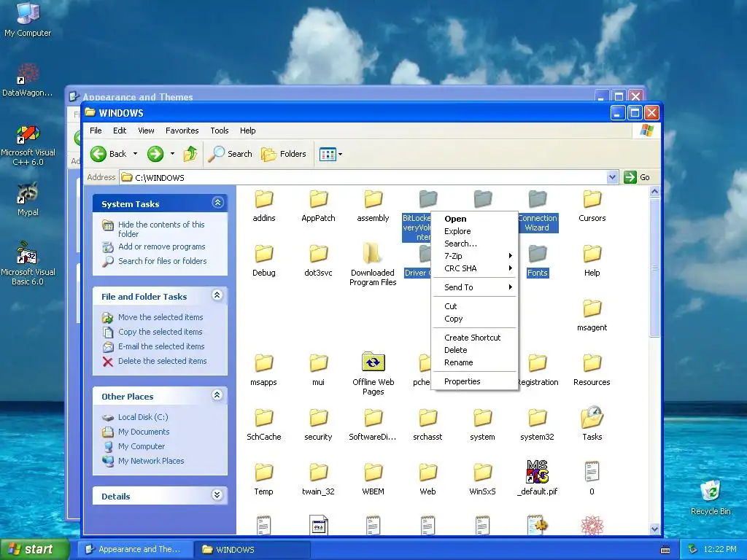Toggle the Folders pane button
The height and width of the screenshot is (560, 747).
(284, 154)
